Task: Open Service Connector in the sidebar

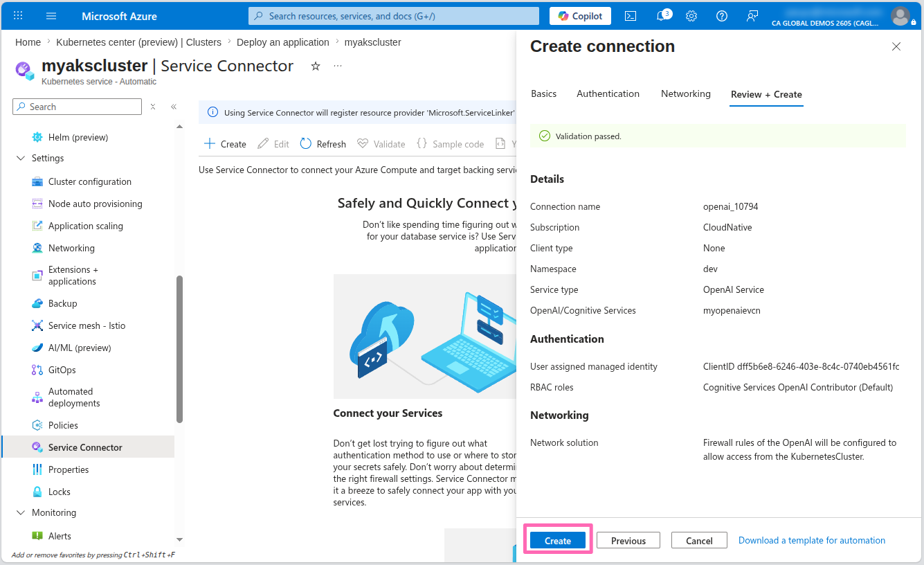Action: pos(88,447)
